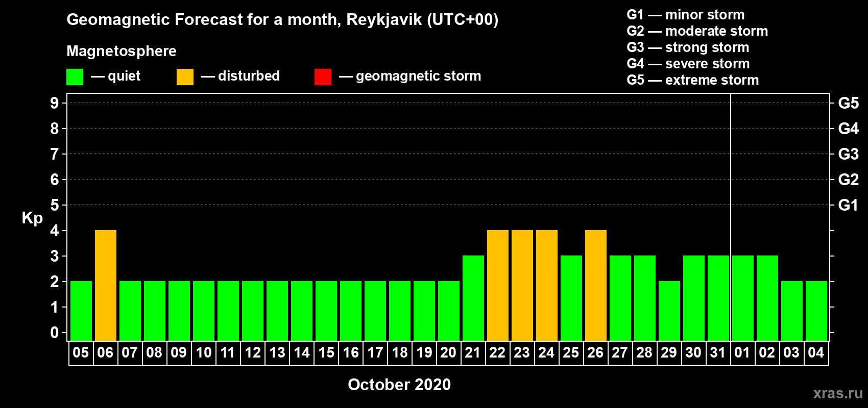Click the October 2020 month label
The image size is (868, 408).
pos(399,385)
